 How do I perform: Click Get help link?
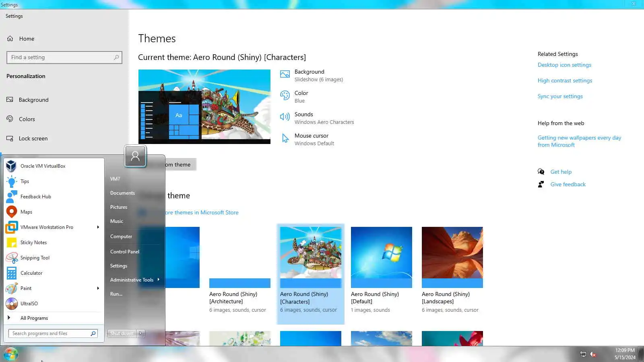561,172
